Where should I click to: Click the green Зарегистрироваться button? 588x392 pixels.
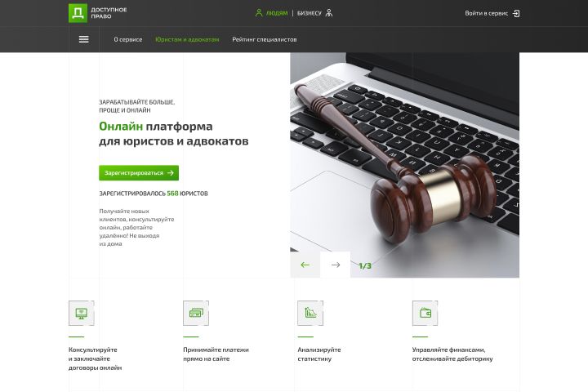click(x=139, y=173)
